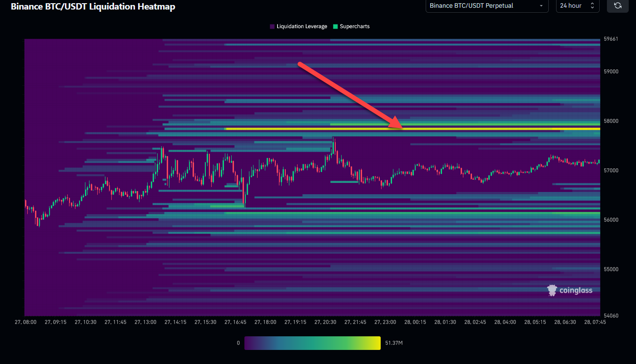
Task: Toggle the Liquidation Leverage legend label
Action: pos(302,26)
